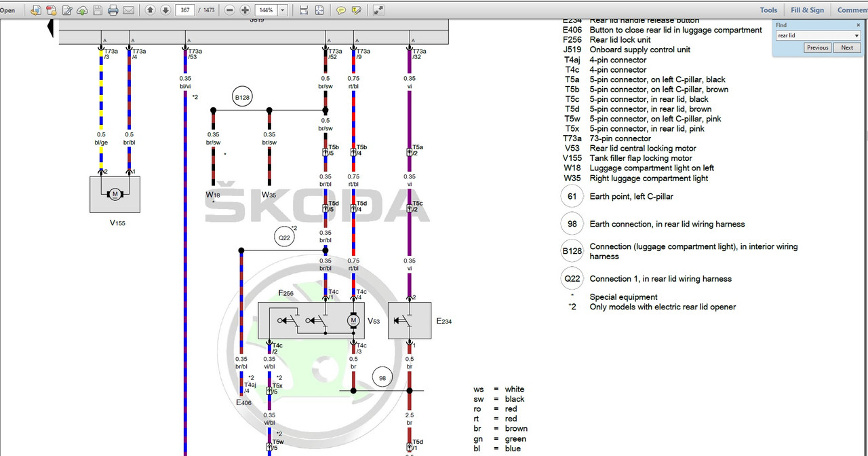Screen dimensions: 868x456
Task: Click legend text 'Connection 1, in rear lid wiring harness'
Action: pyautogui.click(x=660, y=279)
